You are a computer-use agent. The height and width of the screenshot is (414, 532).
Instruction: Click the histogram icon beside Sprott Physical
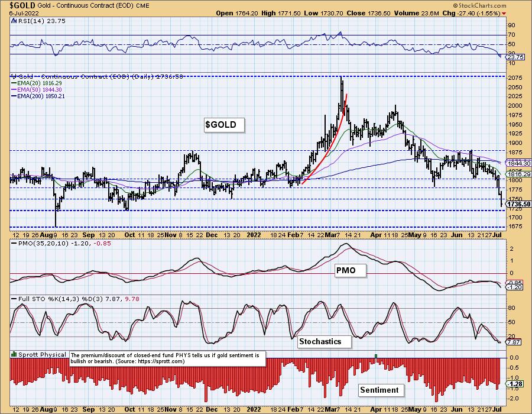pos(14,355)
